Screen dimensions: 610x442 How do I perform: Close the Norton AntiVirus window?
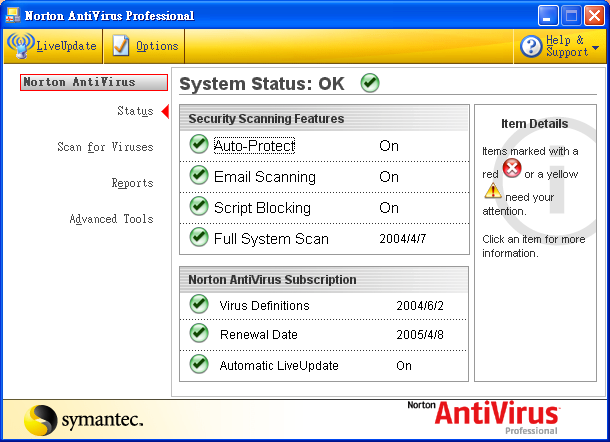(594, 16)
